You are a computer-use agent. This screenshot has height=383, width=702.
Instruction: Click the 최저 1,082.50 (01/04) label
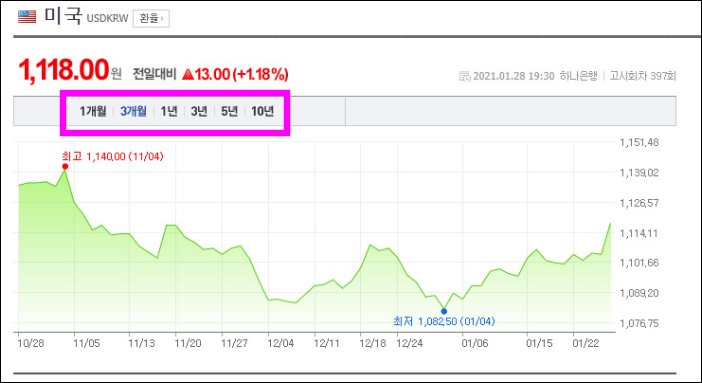(x=444, y=321)
